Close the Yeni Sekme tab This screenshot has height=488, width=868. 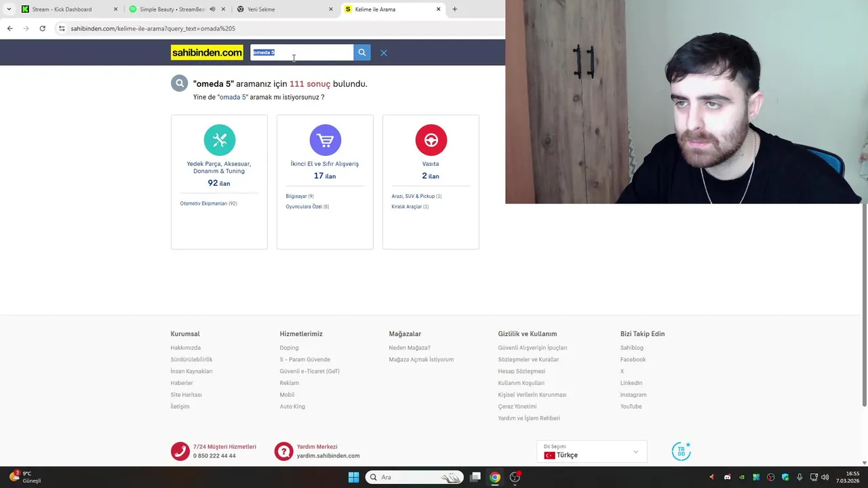(x=331, y=9)
